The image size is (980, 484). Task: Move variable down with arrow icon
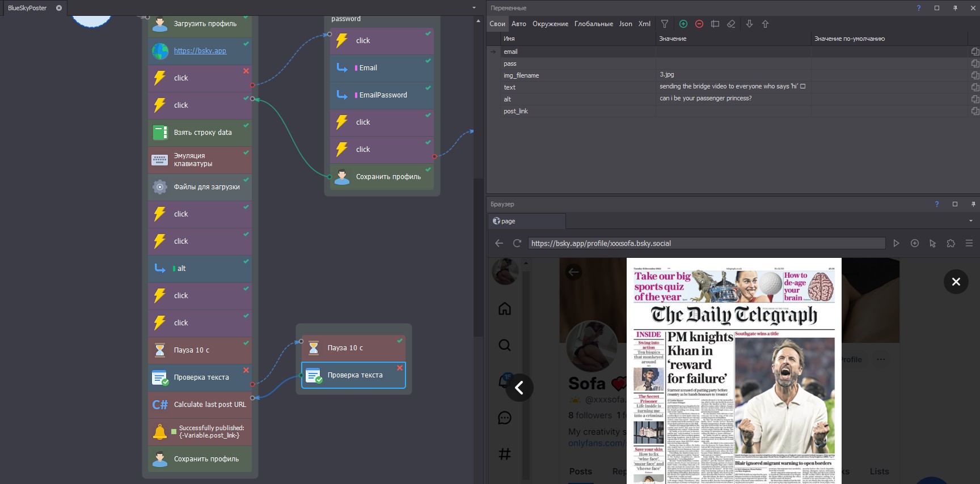749,24
